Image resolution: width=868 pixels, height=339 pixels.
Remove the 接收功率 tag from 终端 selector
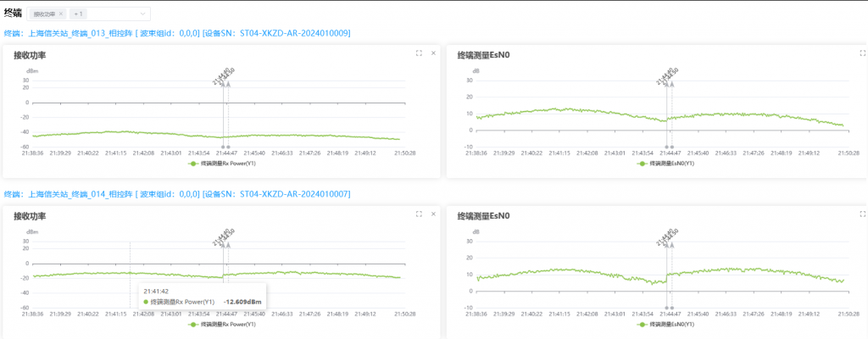tap(61, 14)
